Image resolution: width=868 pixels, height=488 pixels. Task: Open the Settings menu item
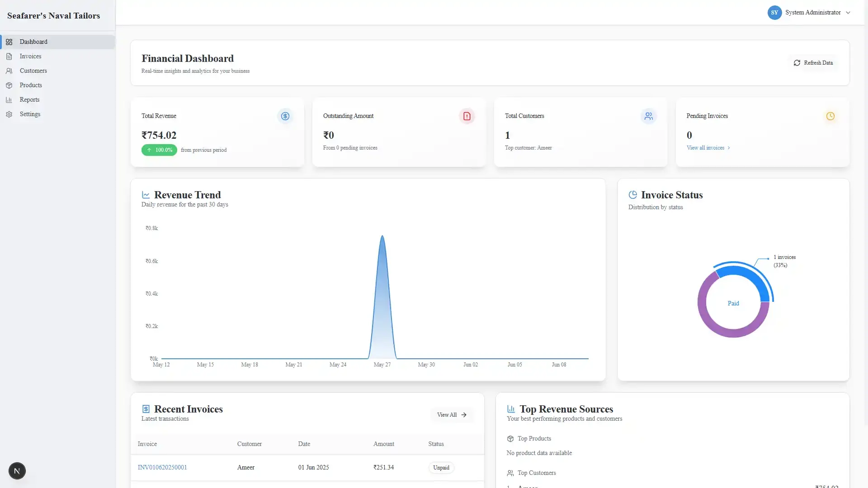(x=58, y=114)
